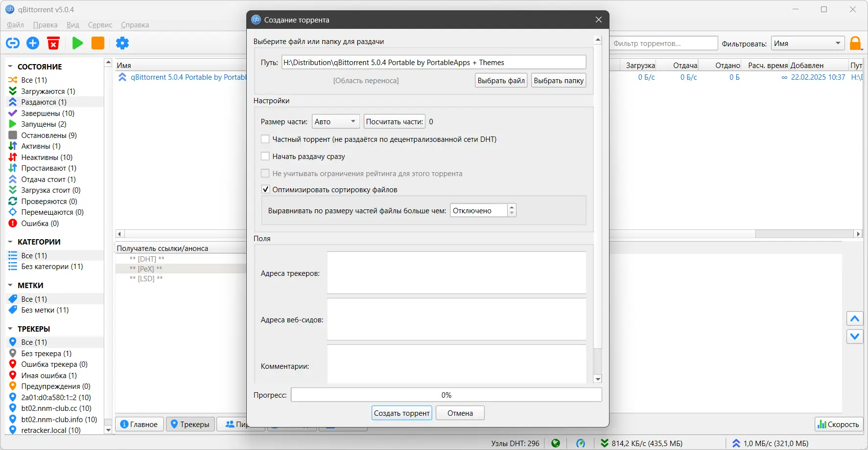Click the globe connection status icon

click(556, 443)
